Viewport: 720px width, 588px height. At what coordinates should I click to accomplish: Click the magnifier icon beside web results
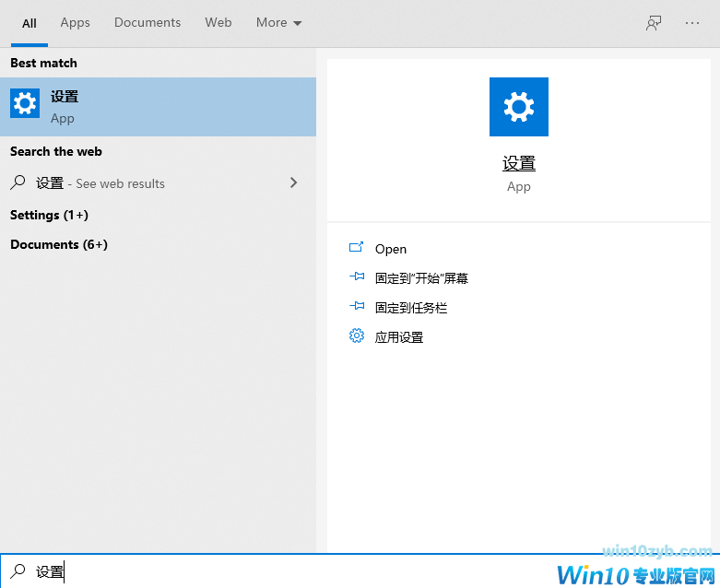coord(18,182)
